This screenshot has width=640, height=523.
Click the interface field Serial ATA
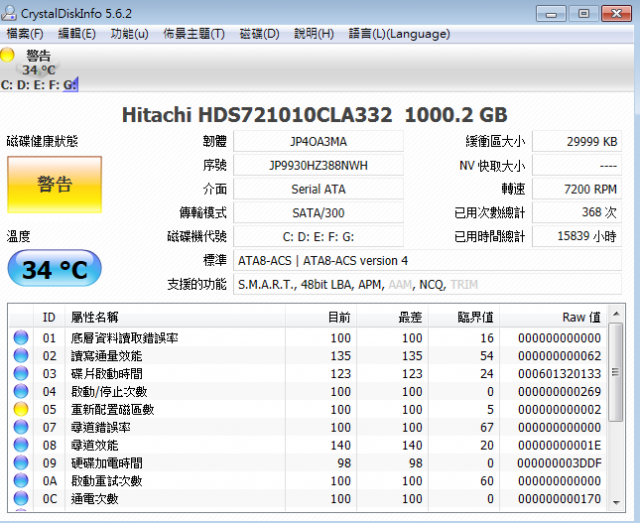point(318,189)
